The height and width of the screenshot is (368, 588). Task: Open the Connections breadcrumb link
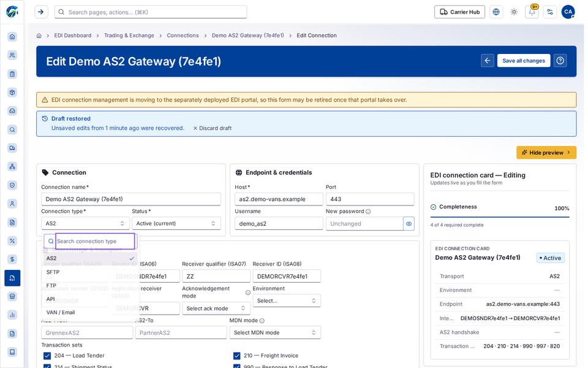(x=183, y=36)
